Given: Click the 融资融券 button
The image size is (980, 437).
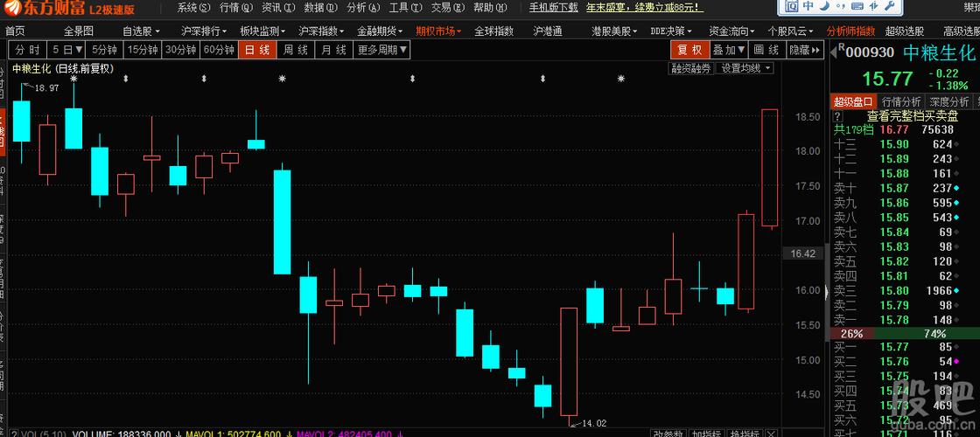Looking at the screenshot, I should [690, 69].
